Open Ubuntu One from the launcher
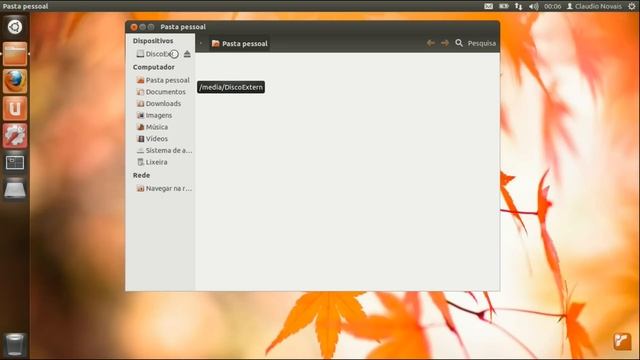Image resolution: width=640 pixels, height=360 pixels. [x=15, y=109]
